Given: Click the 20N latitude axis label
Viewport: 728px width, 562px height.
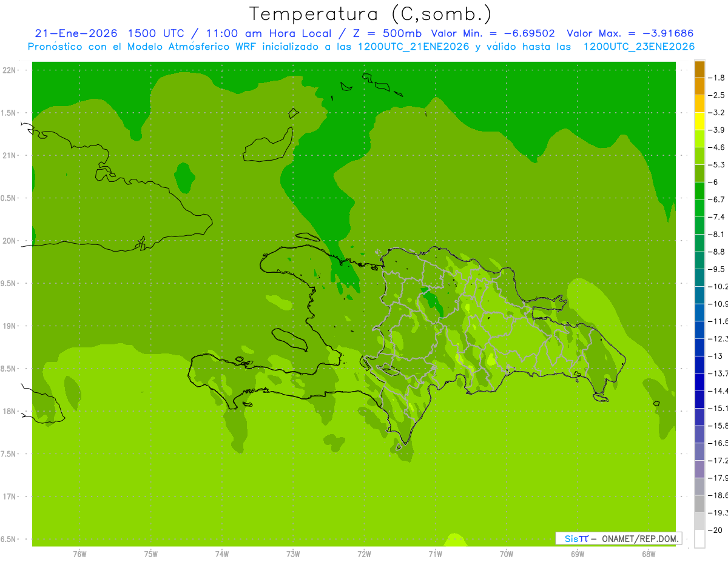Looking at the screenshot, I should pyautogui.click(x=10, y=241).
